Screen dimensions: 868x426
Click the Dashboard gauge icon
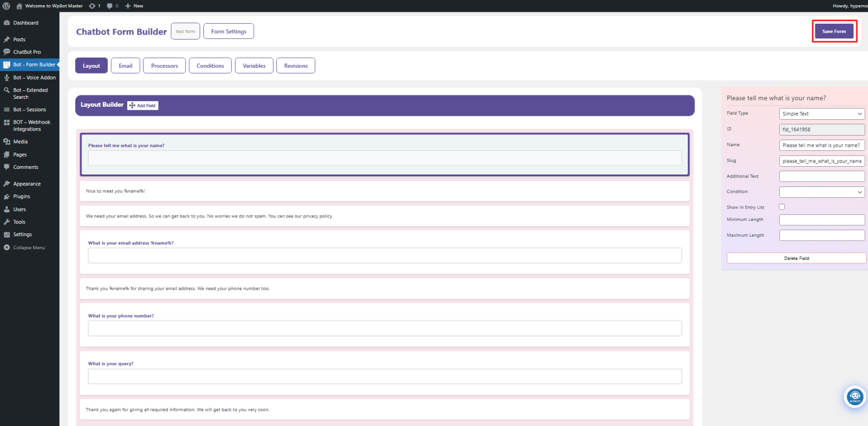point(7,23)
